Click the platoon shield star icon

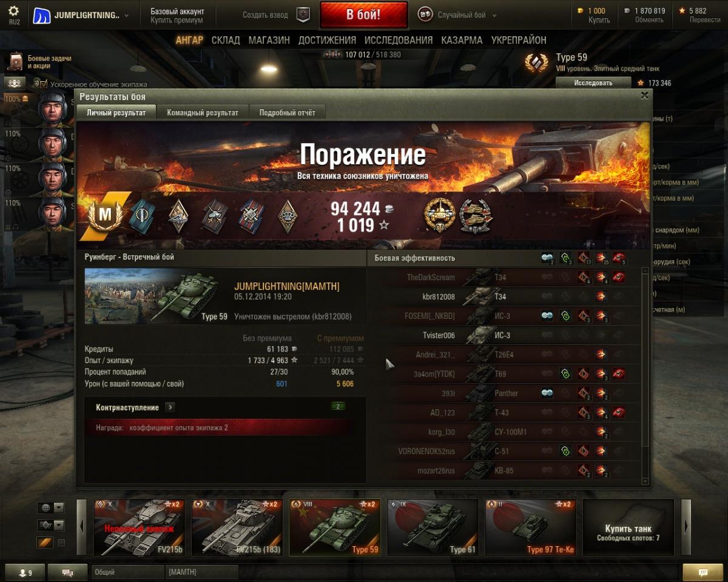point(303,15)
